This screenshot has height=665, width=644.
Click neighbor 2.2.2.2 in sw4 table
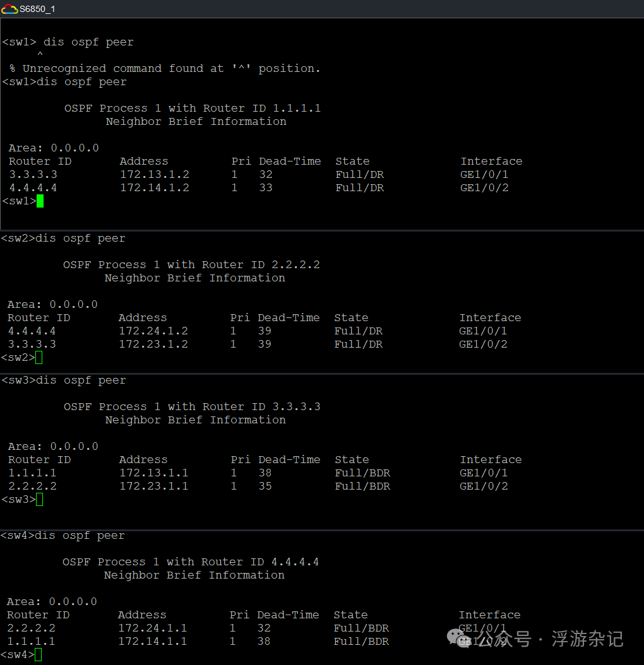[31, 628]
